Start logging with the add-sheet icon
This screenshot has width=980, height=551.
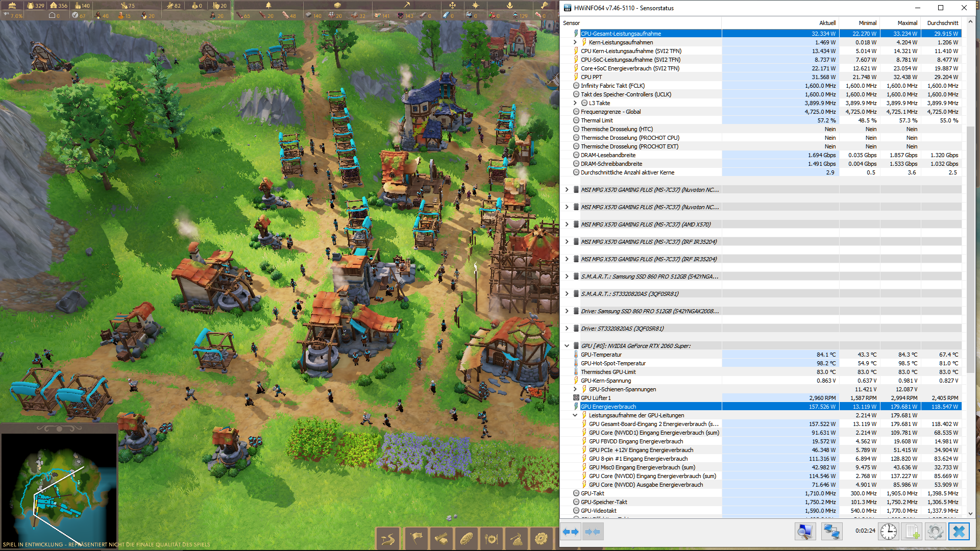pos(912,532)
